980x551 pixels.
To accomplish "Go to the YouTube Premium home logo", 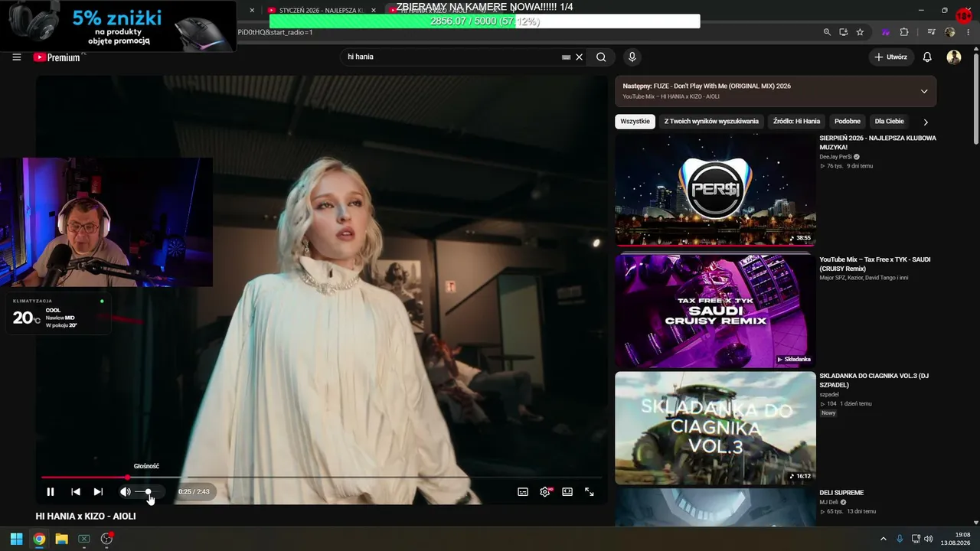I will [57, 57].
